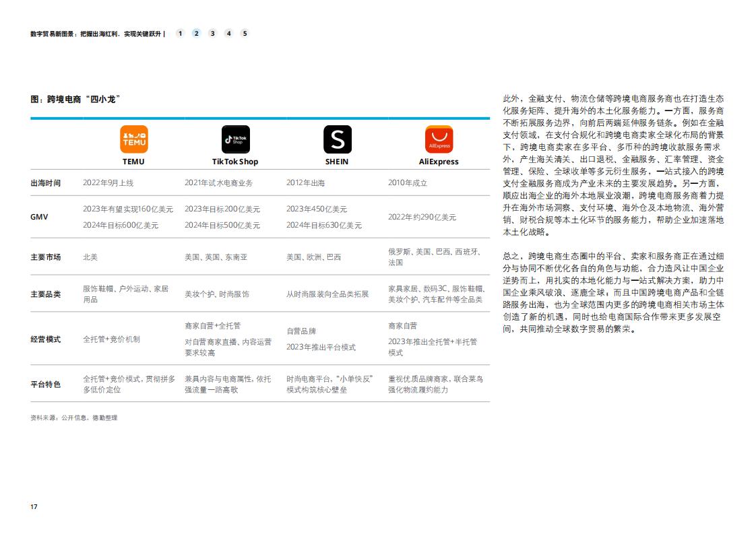The width and height of the screenshot is (756, 534).
Task: Click paragraph starting with 总之,跨境电商生态圈
Action: [x=613, y=292]
